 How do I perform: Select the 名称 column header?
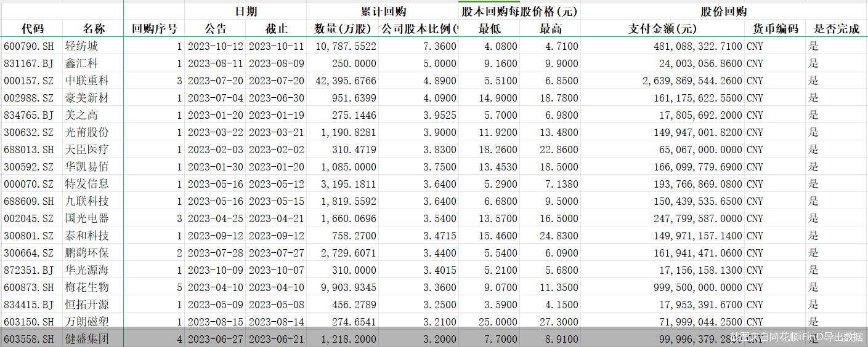click(x=94, y=29)
